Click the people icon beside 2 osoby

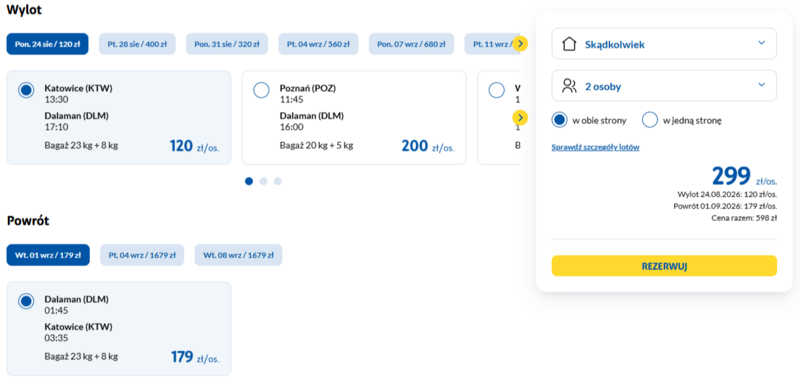point(569,86)
